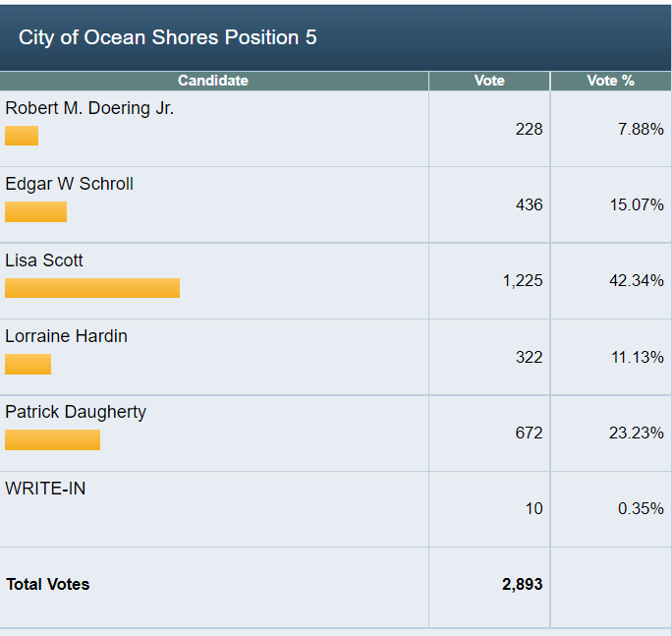The image size is (672, 636).
Task: Select Lorraine Hardin's name
Action: (66, 336)
